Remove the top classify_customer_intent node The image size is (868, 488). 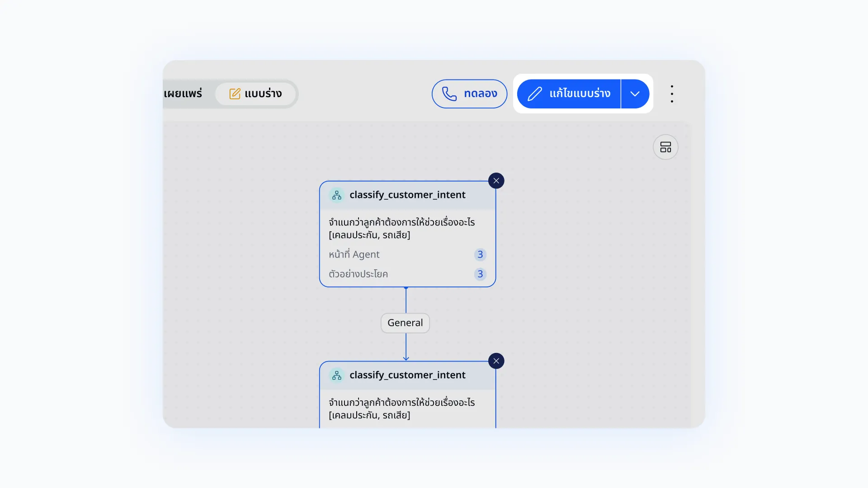pyautogui.click(x=496, y=181)
